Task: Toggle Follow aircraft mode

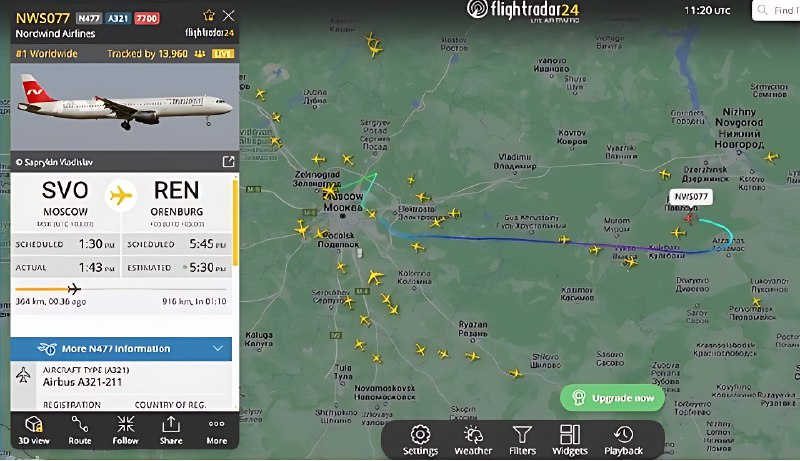Action: [x=126, y=430]
